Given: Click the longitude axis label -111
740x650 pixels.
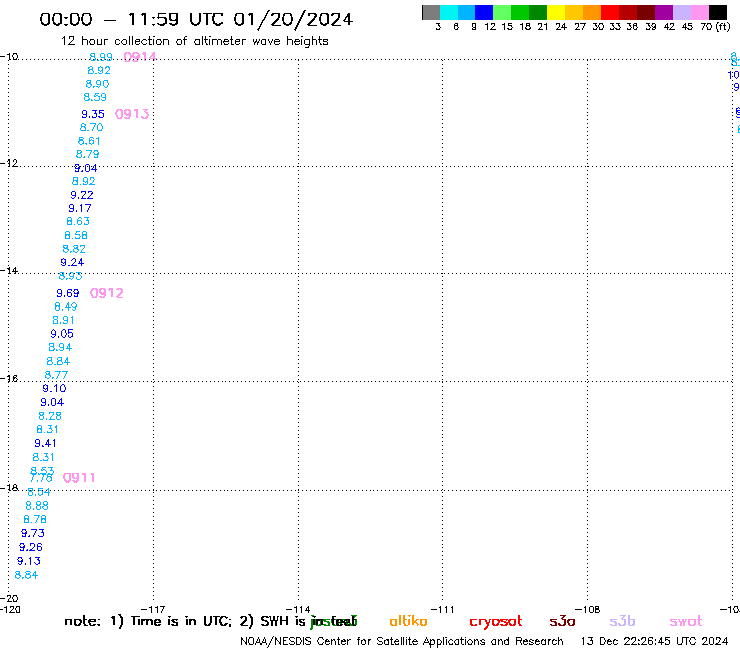Looking at the screenshot, I should coord(443,610).
